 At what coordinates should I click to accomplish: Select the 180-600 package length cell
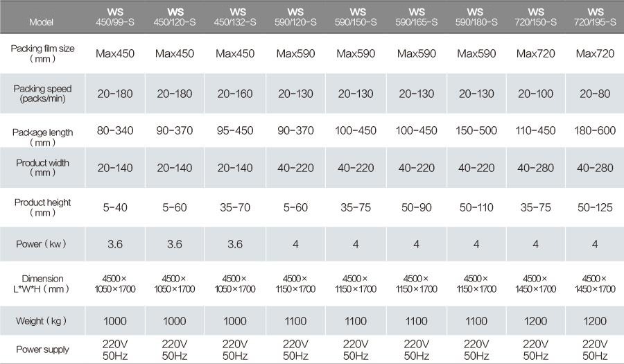(595, 130)
